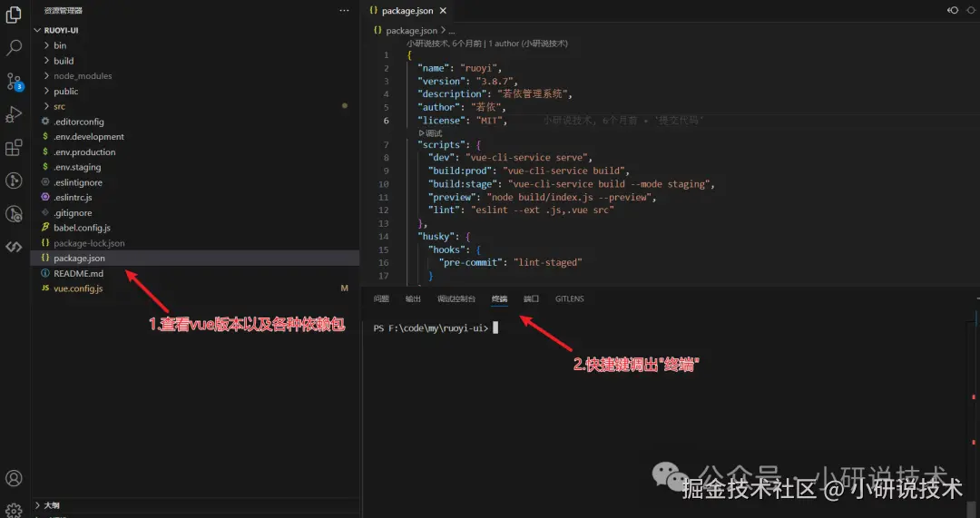
Task: Click the 资源管理器 explorer panel title
Action: tap(64, 11)
